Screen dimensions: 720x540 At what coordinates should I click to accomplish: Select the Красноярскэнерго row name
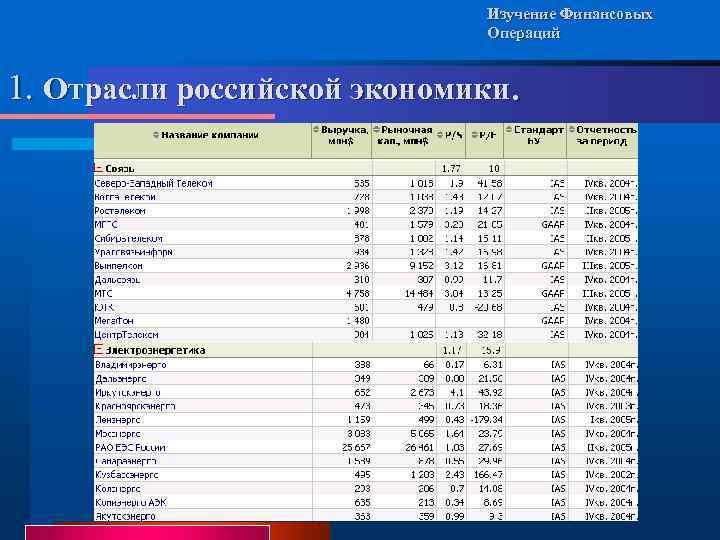click(x=135, y=406)
